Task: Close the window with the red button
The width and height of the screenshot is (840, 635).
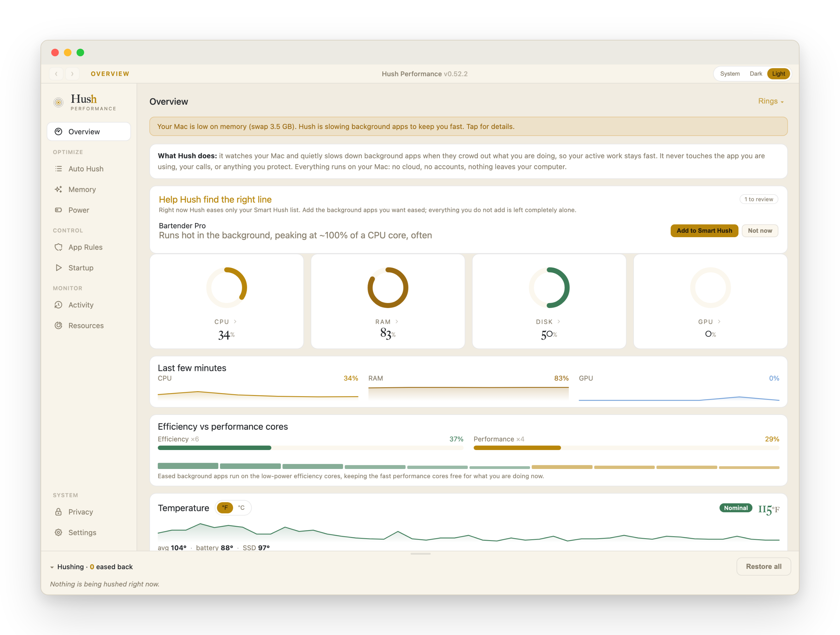Action: [55, 52]
